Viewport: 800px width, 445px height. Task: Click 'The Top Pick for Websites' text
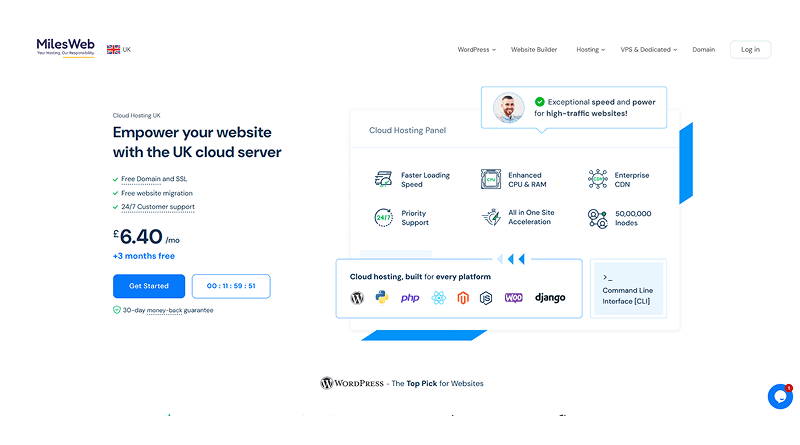[437, 383]
